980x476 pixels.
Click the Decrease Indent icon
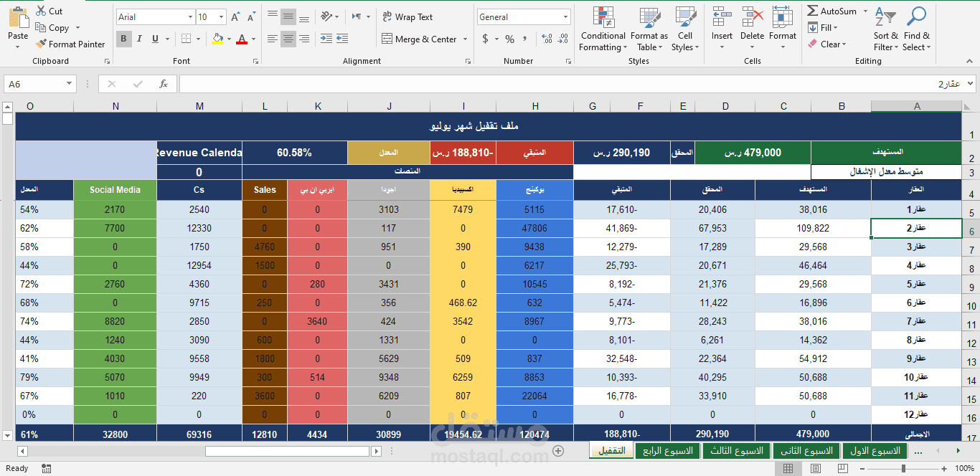point(326,39)
